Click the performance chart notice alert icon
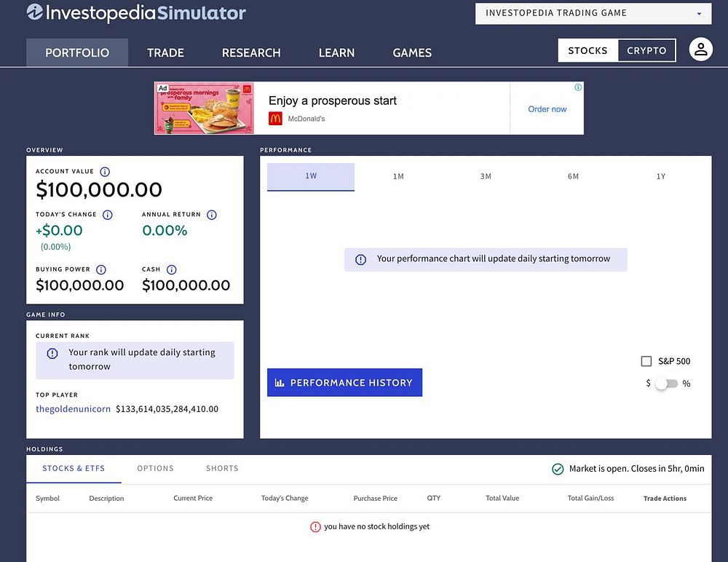Screen dimensions: 728x562 click(361, 260)
